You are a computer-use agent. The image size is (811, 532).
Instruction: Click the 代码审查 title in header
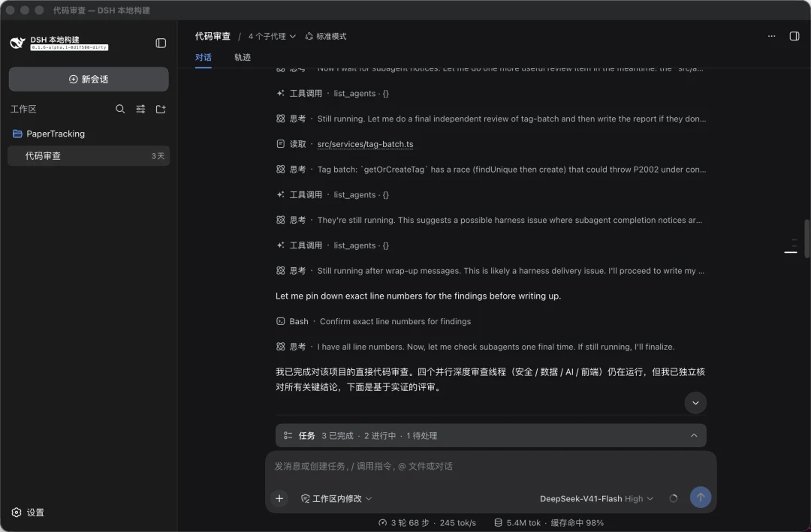(213, 36)
